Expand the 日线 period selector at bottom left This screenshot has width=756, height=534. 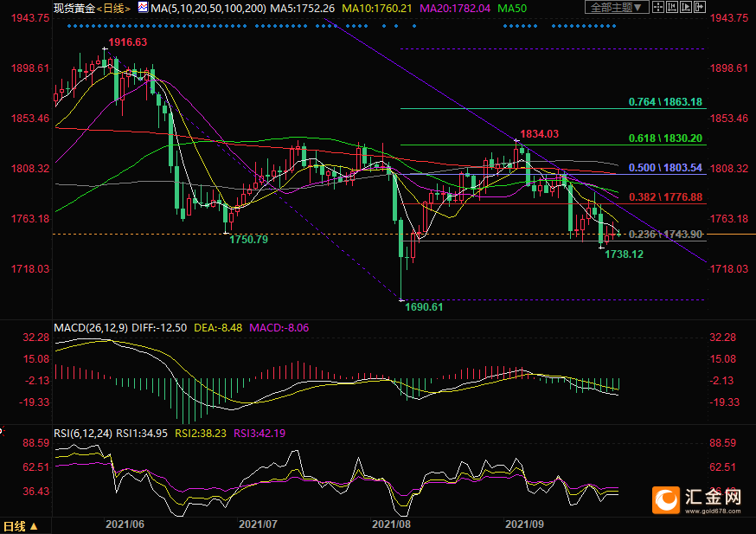(21, 526)
